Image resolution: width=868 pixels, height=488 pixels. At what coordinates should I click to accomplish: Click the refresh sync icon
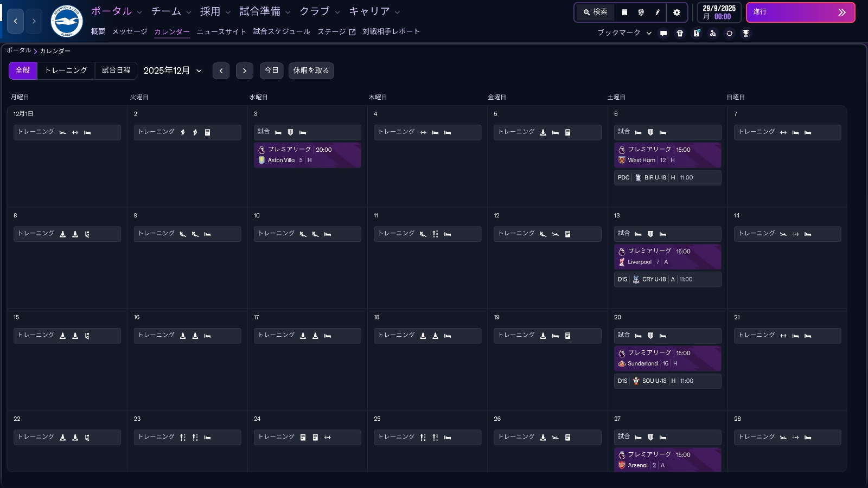[x=730, y=33]
